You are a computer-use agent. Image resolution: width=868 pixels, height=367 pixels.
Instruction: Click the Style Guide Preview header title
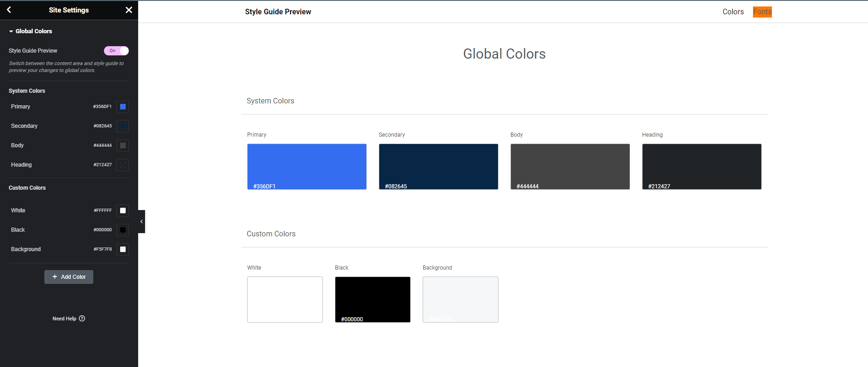[278, 12]
